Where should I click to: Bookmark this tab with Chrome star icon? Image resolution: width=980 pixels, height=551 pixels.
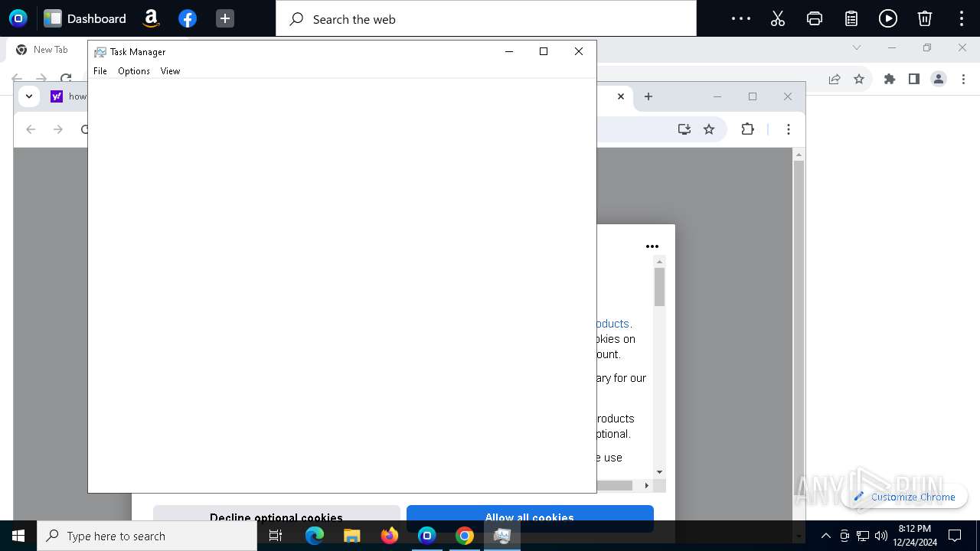pyautogui.click(x=709, y=129)
